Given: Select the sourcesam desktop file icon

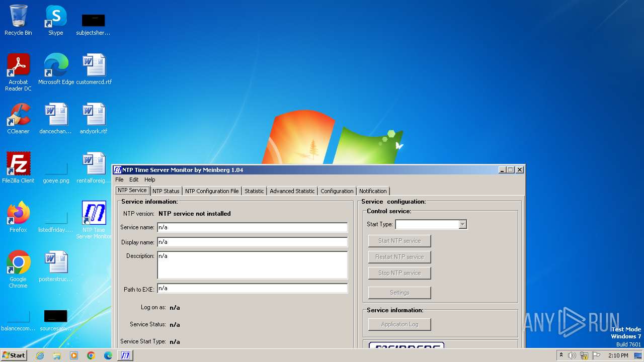Looking at the screenshot, I should (55, 320).
